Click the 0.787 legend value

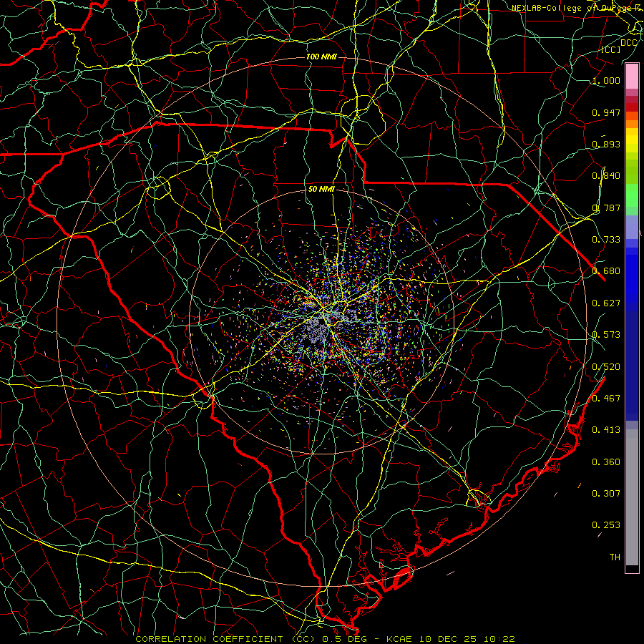pos(606,208)
